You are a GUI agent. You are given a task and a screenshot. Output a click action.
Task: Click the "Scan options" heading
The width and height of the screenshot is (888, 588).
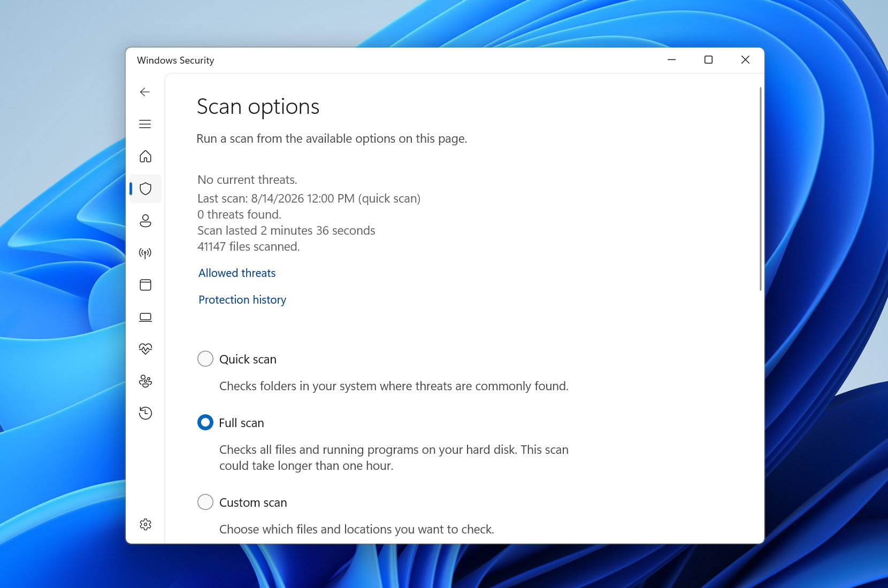click(x=258, y=107)
